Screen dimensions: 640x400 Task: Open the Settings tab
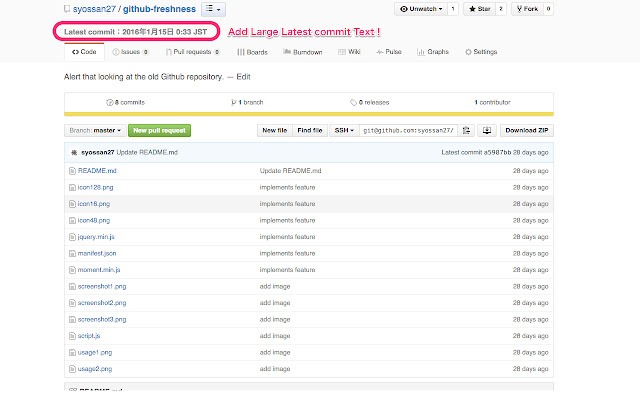(481, 52)
